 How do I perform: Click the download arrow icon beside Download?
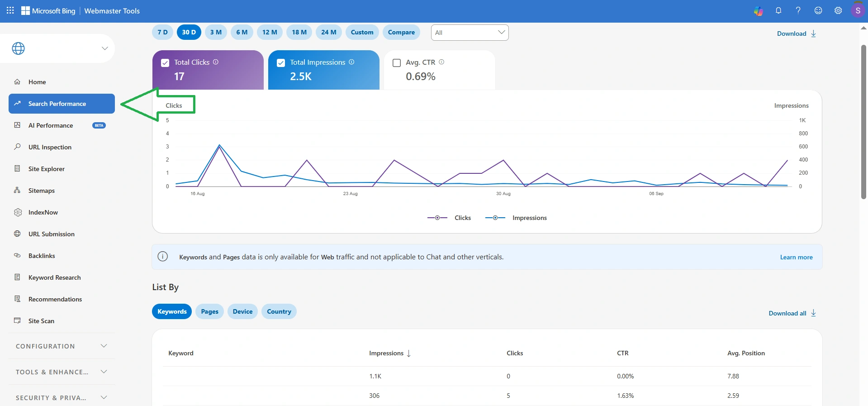click(x=814, y=33)
